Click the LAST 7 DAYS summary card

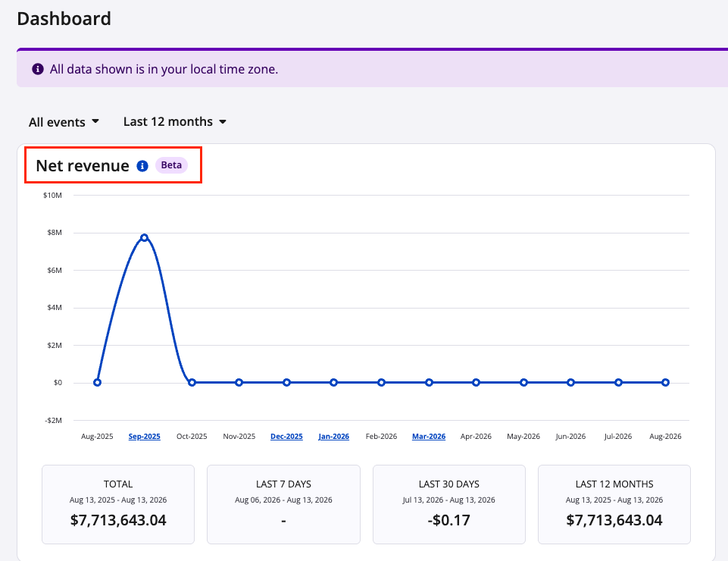[x=283, y=504]
